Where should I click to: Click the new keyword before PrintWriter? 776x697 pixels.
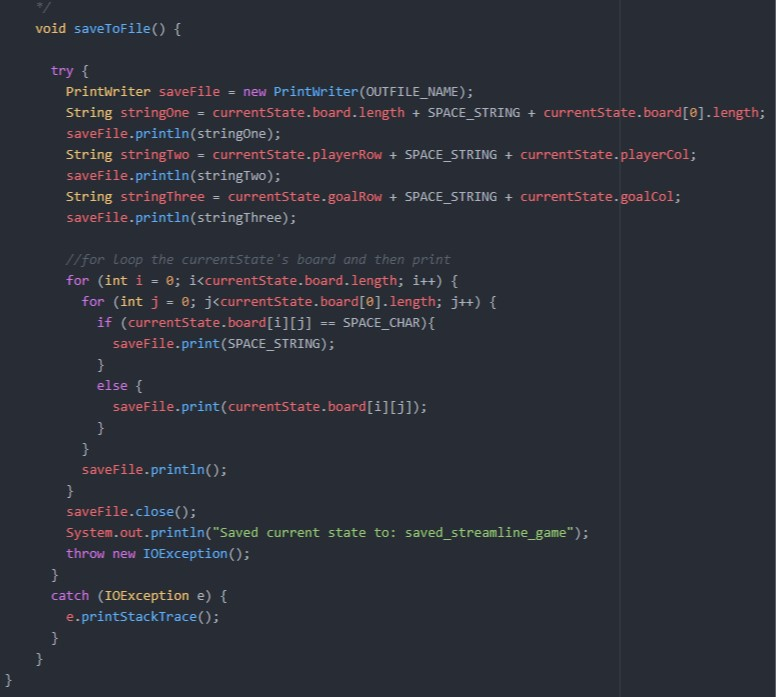click(254, 92)
